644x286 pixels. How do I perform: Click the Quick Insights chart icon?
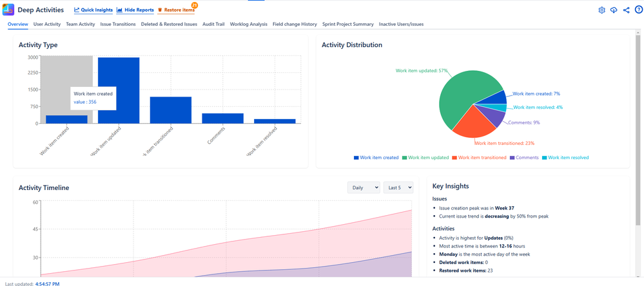tap(77, 10)
